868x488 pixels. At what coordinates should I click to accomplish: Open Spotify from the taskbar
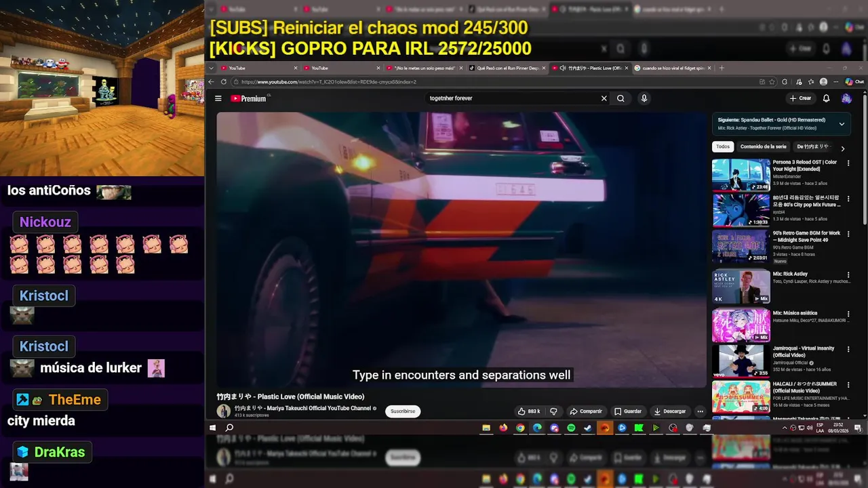571,428
